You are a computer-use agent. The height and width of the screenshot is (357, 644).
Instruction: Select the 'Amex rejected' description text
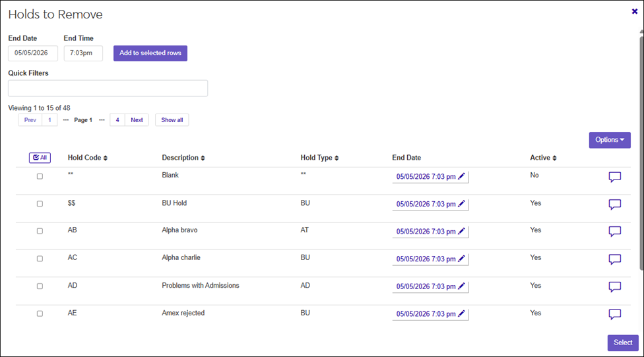pyautogui.click(x=183, y=313)
